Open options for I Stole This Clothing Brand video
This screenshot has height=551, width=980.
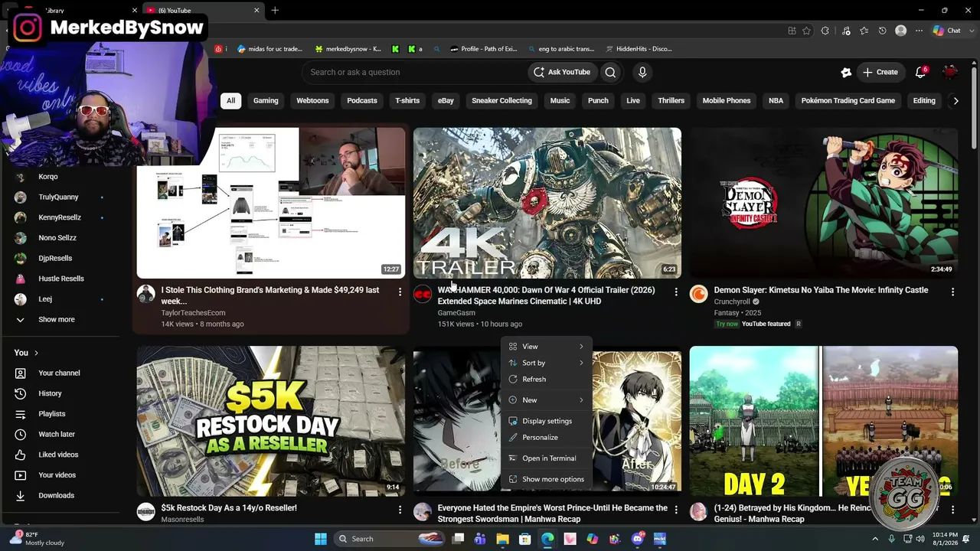[x=400, y=292]
